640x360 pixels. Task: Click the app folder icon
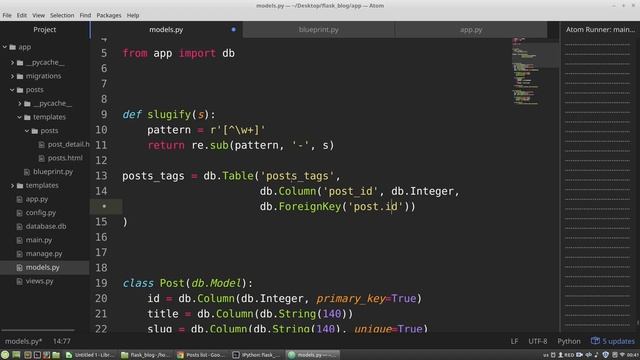pyautogui.click(x=13, y=47)
